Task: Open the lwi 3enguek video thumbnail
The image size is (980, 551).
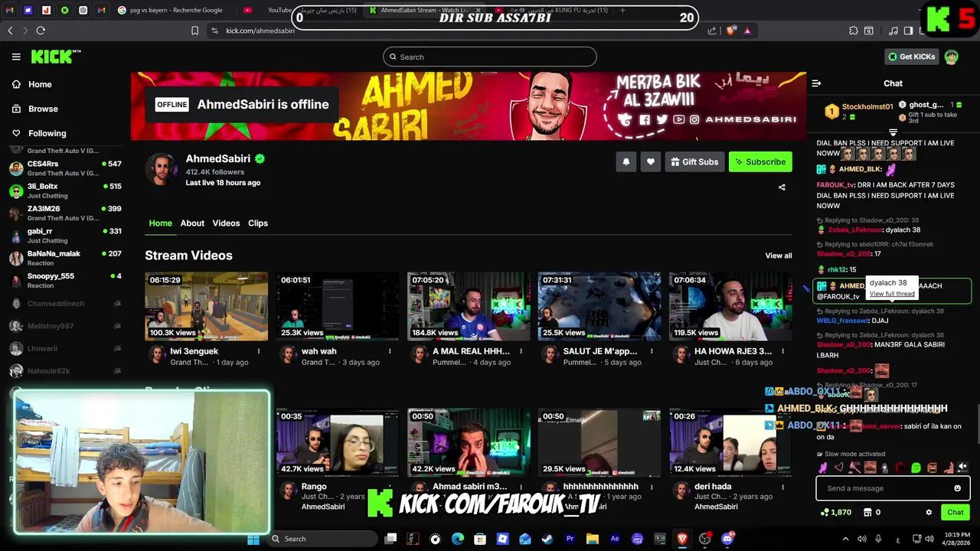Action: point(207,306)
